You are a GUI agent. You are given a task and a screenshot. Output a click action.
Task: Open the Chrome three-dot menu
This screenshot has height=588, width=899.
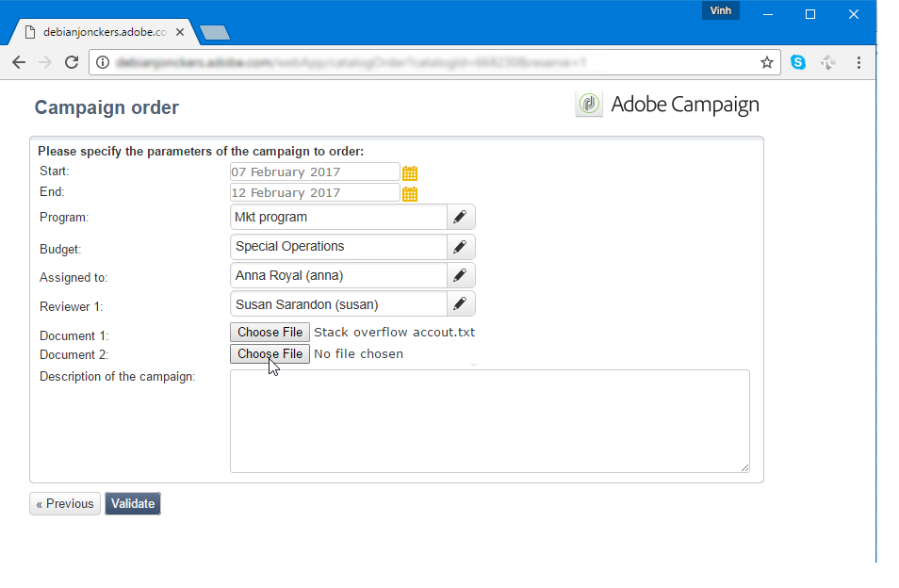(858, 62)
